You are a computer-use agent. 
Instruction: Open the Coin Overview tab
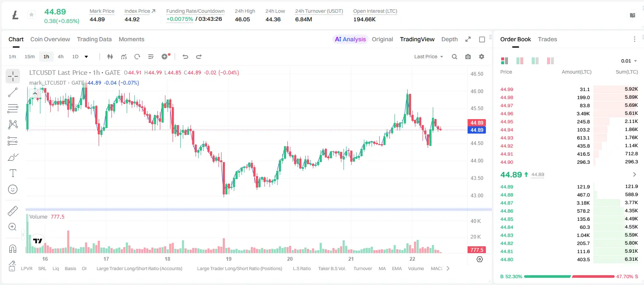pyautogui.click(x=50, y=39)
